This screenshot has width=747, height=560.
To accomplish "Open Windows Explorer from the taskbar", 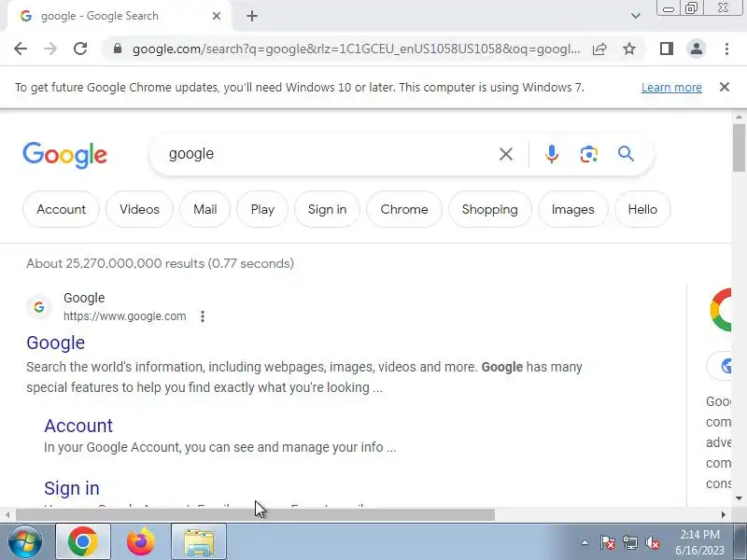I will [x=199, y=542].
